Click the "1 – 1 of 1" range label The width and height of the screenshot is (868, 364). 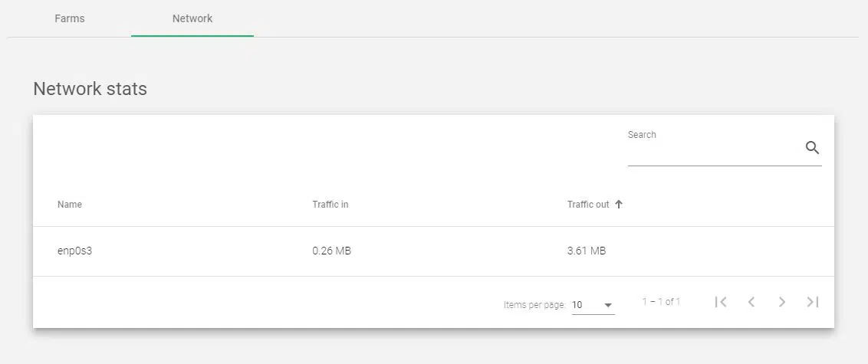661,302
